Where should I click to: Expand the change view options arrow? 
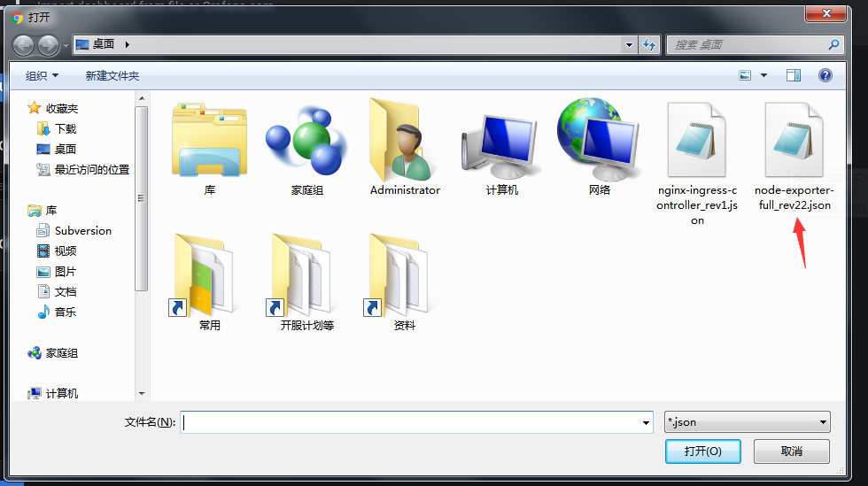(x=763, y=75)
